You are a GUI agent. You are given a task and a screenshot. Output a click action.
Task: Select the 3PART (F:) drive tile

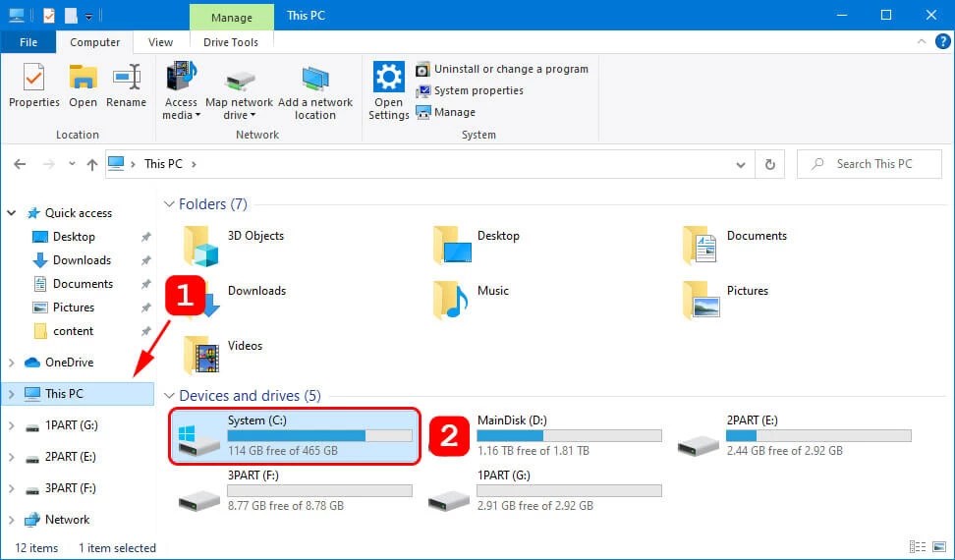(x=295, y=491)
